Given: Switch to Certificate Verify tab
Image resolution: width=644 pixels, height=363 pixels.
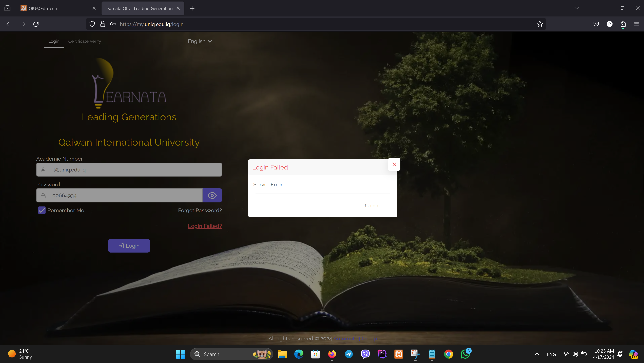Looking at the screenshot, I should [85, 41].
